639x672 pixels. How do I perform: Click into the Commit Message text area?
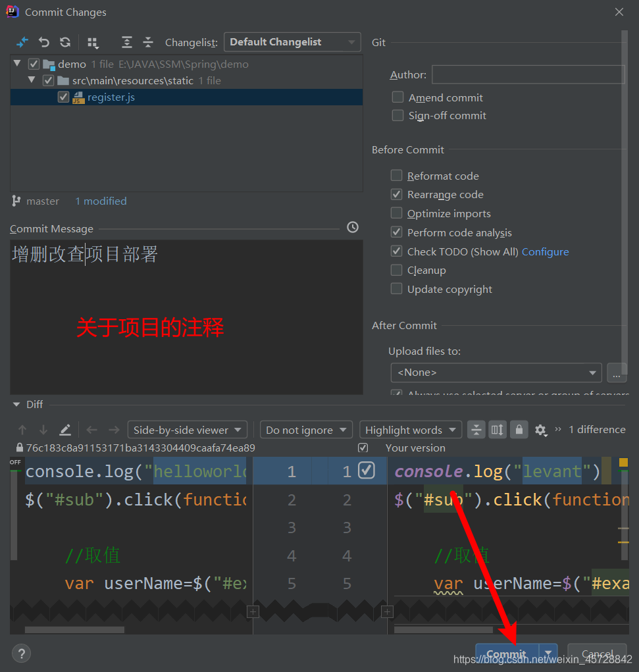pyautogui.click(x=186, y=317)
